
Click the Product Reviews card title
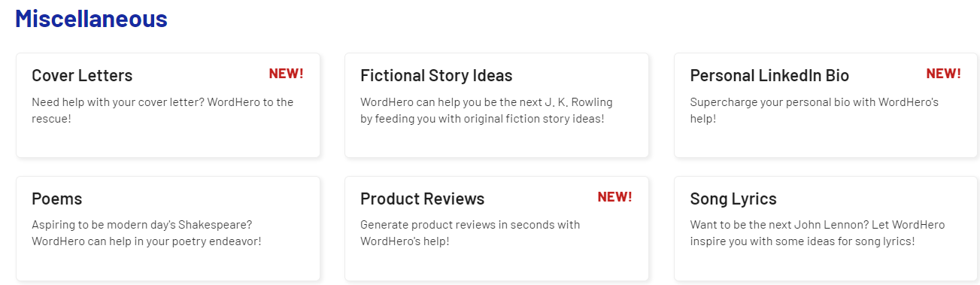click(423, 199)
